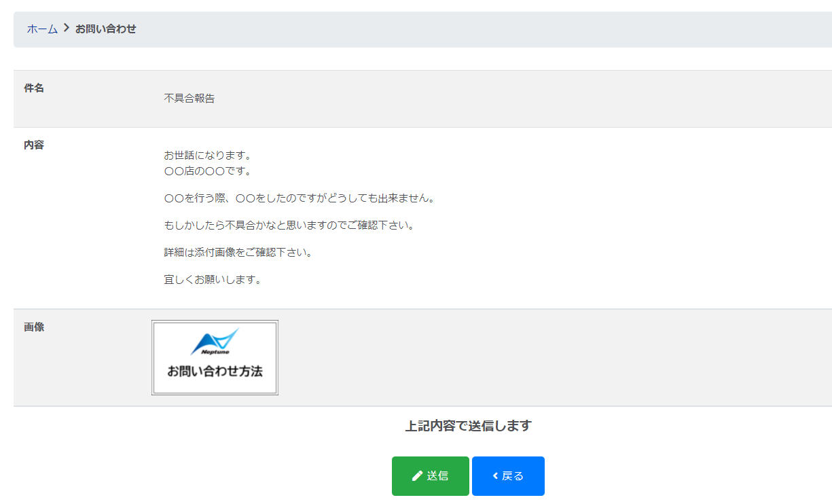Click the breadcrumb chevron separator after ホーム
Image resolution: width=832 pixels, height=504 pixels.
(x=67, y=29)
